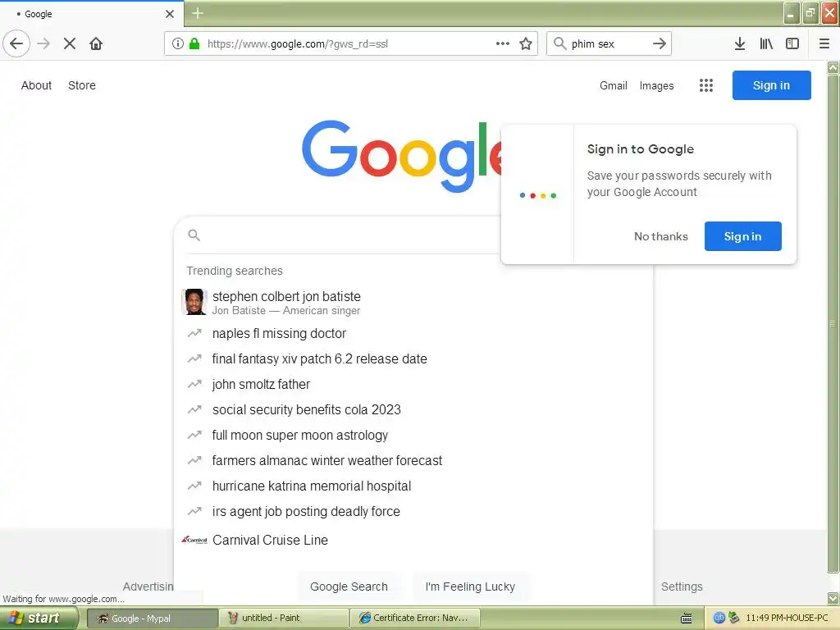Open the Google apps grid icon
The height and width of the screenshot is (630, 840).
(706, 85)
